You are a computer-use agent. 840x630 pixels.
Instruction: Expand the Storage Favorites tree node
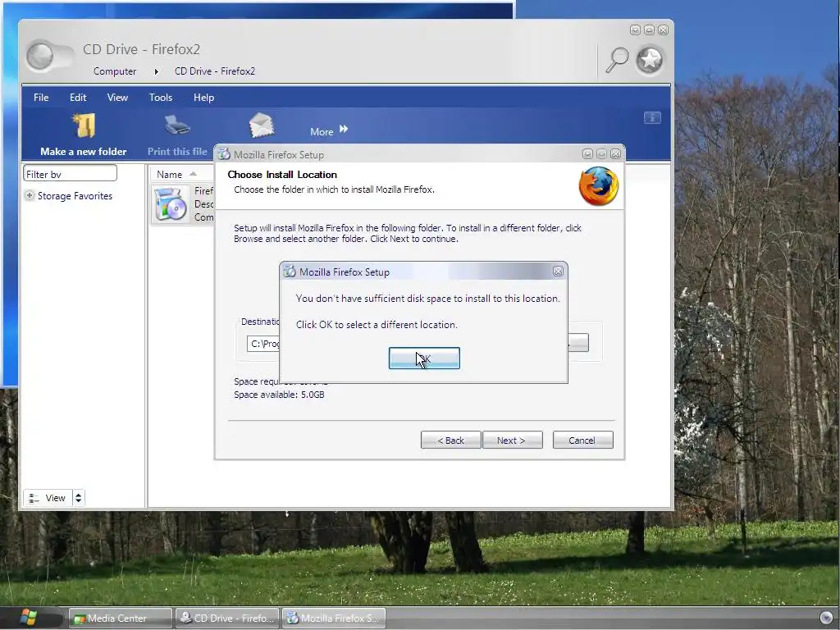pyautogui.click(x=30, y=195)
